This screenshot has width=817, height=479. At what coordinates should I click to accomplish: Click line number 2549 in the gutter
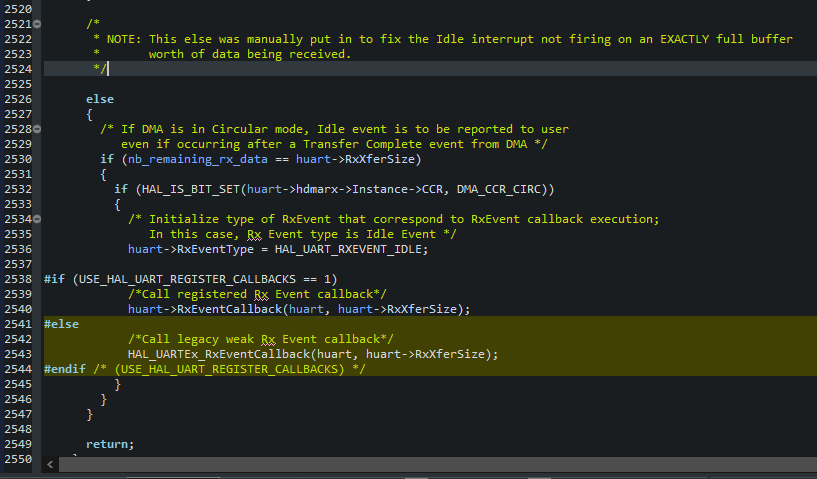click(18, 444)
